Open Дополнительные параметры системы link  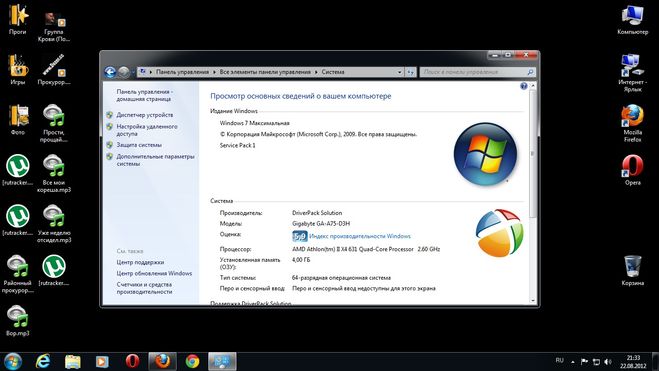tap(155, 160)
